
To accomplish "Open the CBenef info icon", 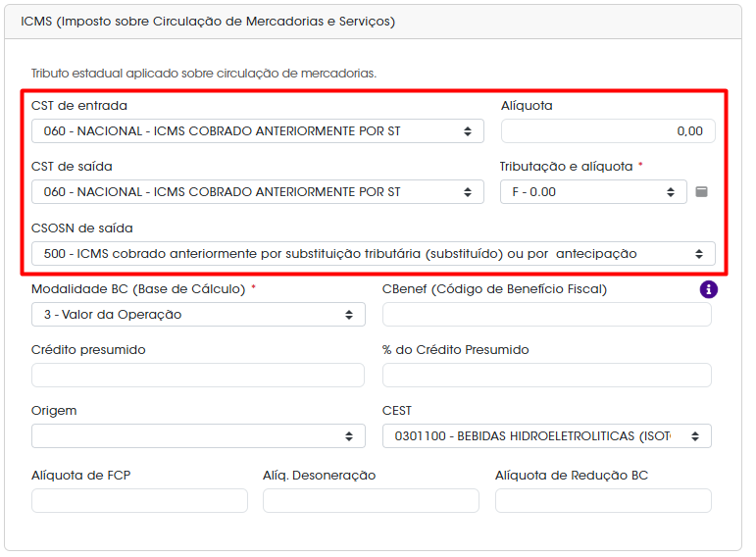I will [708, 289].
